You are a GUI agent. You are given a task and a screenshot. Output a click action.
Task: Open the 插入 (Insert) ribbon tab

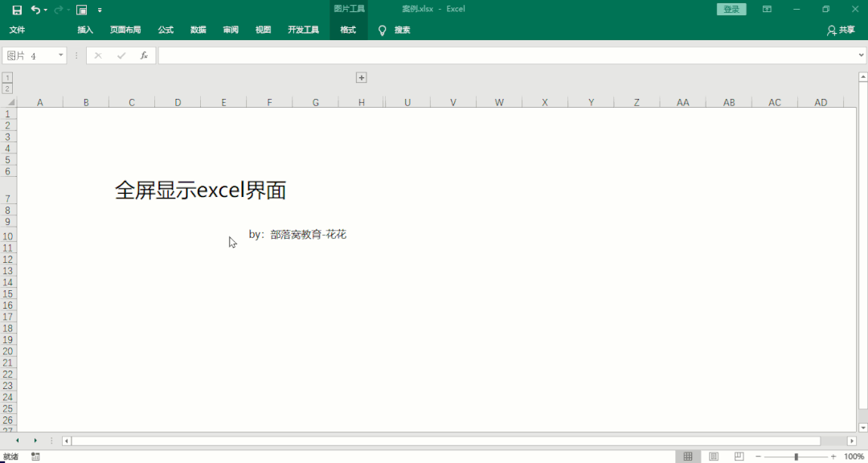point(85,30)
